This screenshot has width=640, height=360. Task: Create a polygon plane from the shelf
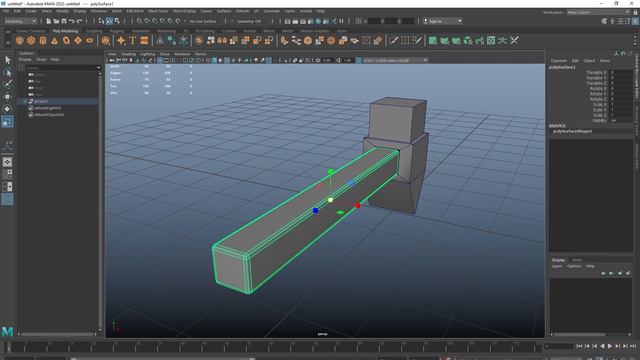click(78, 40)
